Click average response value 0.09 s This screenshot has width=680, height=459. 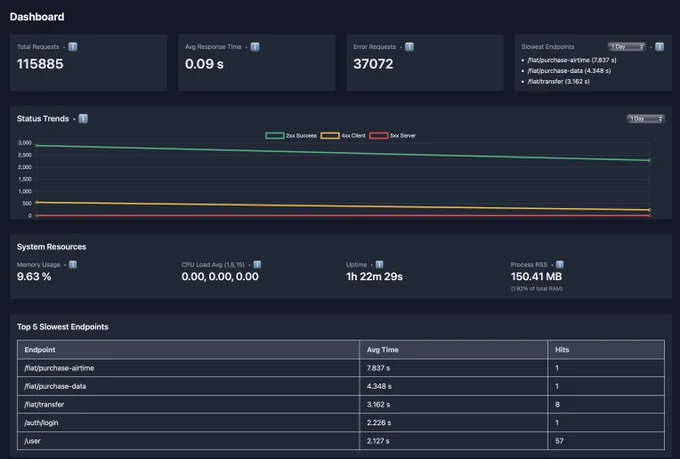coord(204,64)
